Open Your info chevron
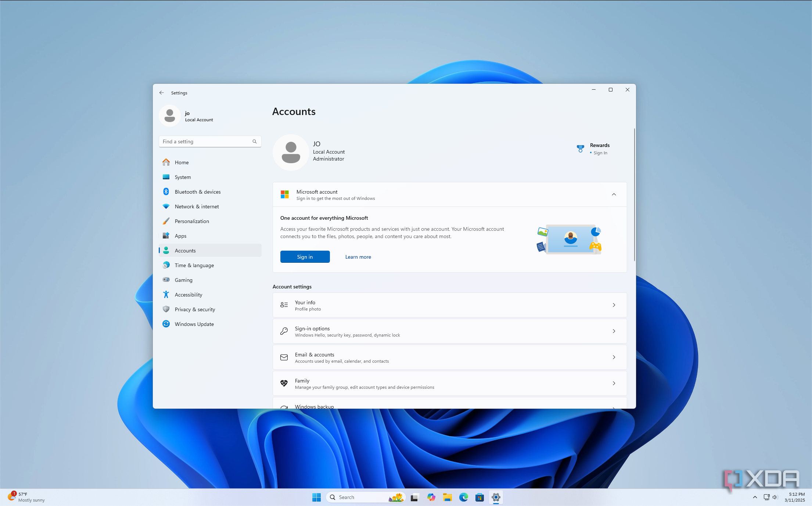This screenshot has width=812, height=506. point(614,305)
